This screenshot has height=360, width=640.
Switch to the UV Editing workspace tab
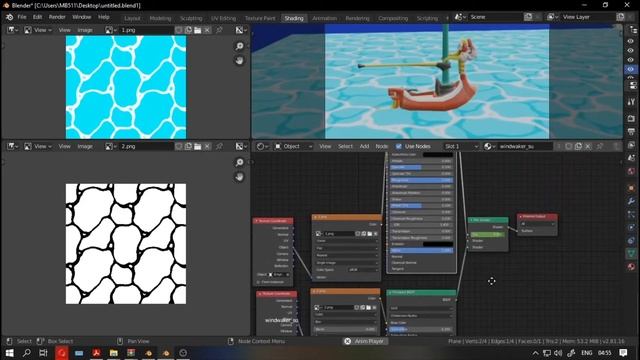(224, 18)
